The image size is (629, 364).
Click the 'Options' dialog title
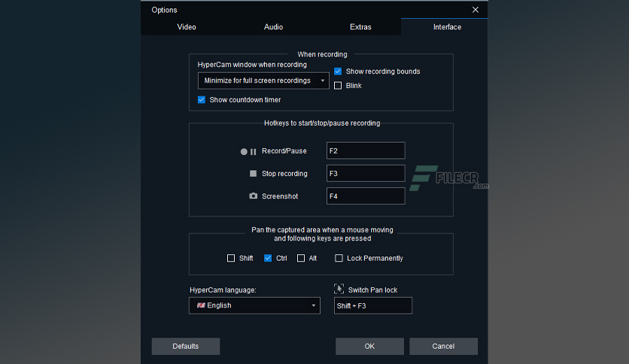click(164, 10)
